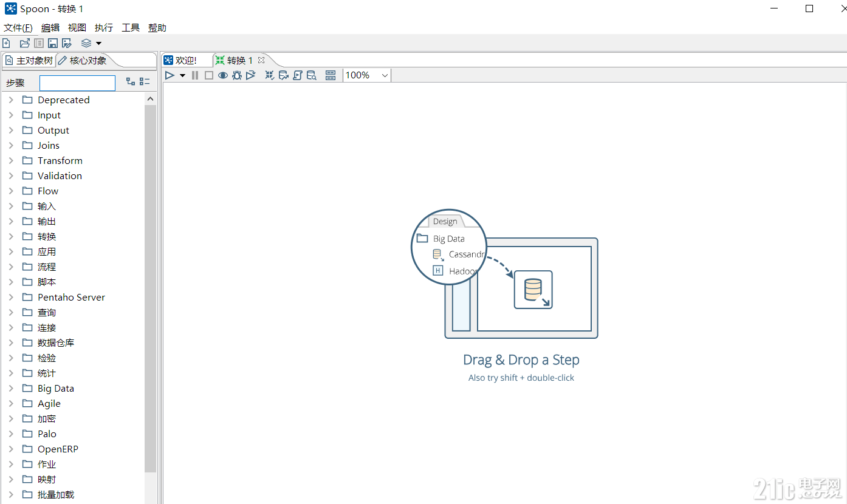Expand the 输出 folder chevron
The image size is (847, 504).
[x=11, y=221]
